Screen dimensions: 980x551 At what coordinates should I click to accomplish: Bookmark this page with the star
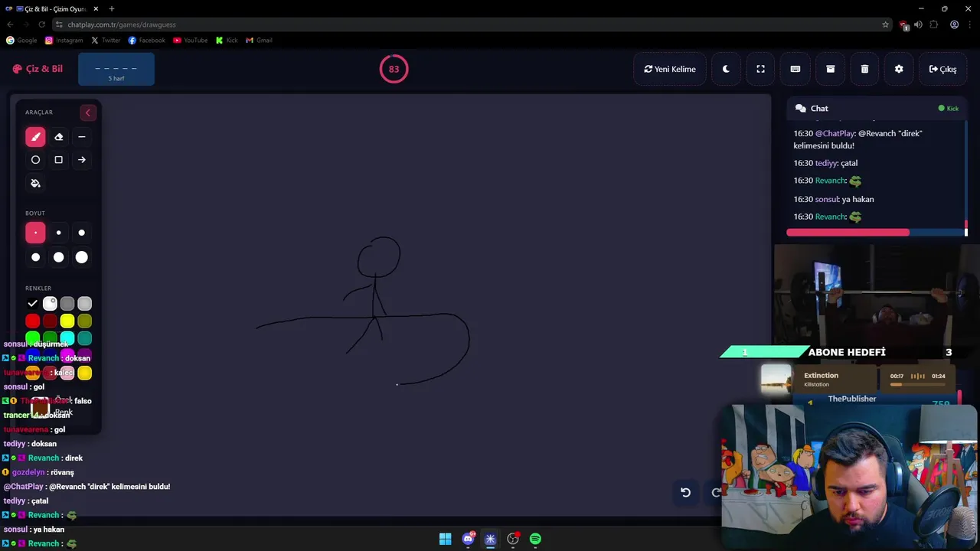[x=886, y=24]
